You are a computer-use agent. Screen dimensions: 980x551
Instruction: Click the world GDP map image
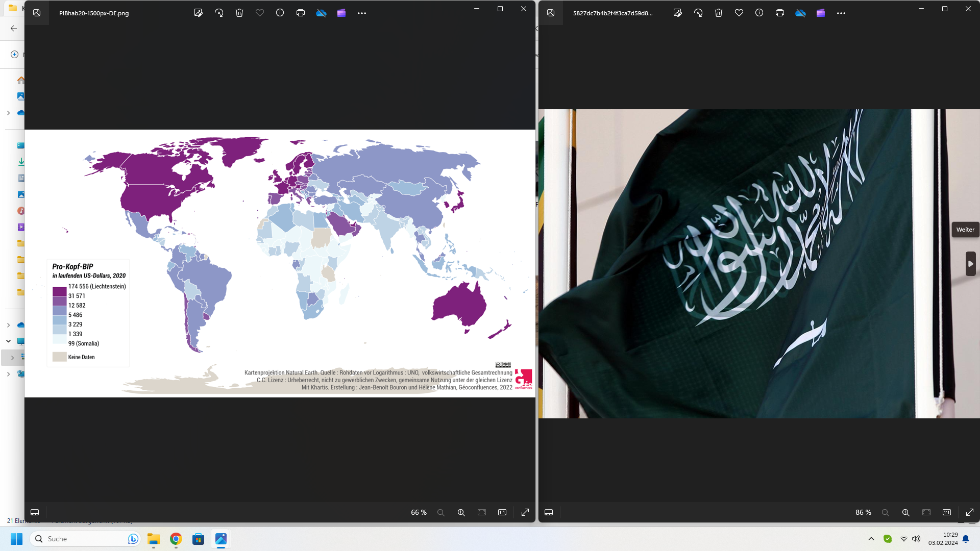pos(280,263)
